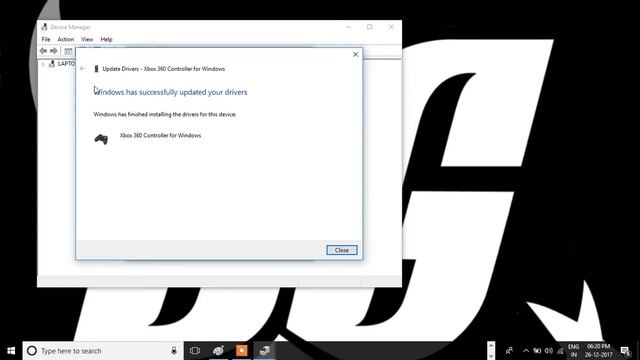Viewport: 640px width, 360px height.
Task: Click the Back toolbar arrow in Device Manager
Action: (x=44, y=51)
